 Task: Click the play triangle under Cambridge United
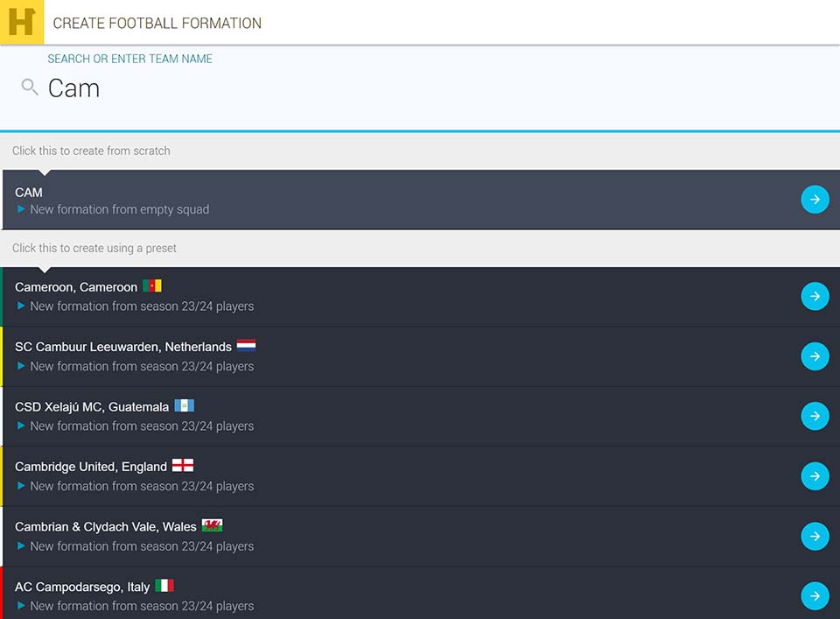(21, 486)
